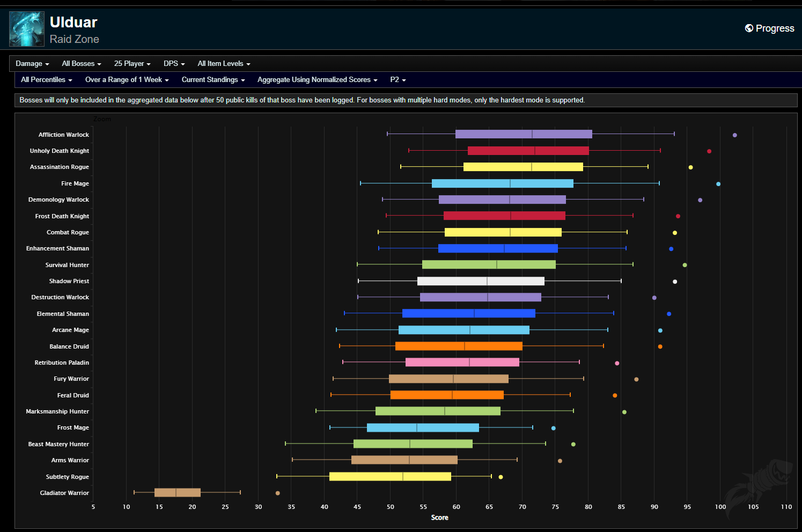Image resolution: width=802 pixels, height=532 pixels.
Task: Click the Arms Warrior axis label
Action: 70,460
